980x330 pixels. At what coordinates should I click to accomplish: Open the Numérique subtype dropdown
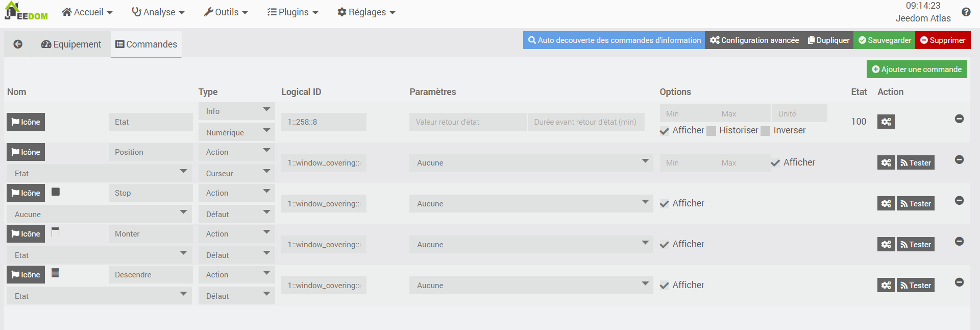tap(236, 132)
